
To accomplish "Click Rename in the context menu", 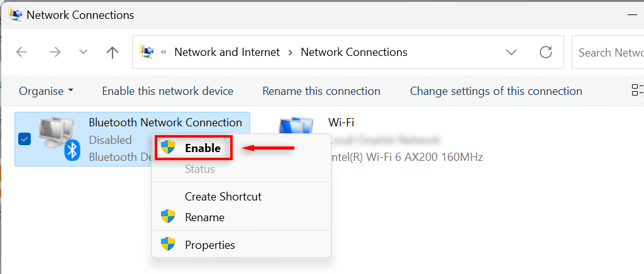I will tap(204, 217).
